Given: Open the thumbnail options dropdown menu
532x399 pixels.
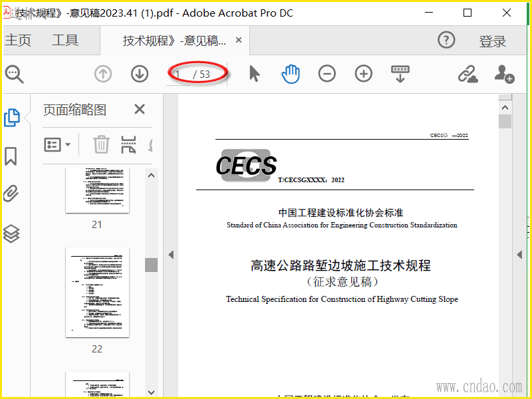Looking at the screenshot, I should point(57,144).
